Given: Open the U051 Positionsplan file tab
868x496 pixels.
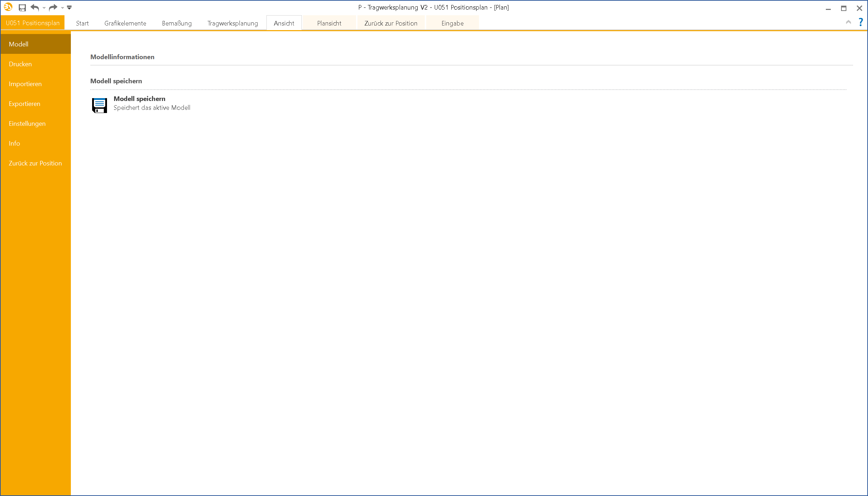Looking at the screenshot, I should pos(33,23).
